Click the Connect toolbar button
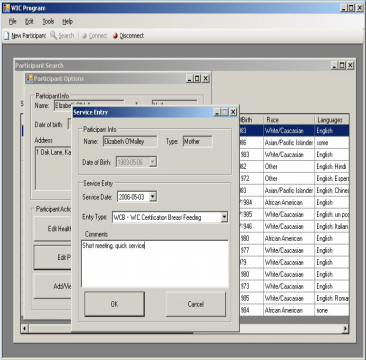Viewport: 366px width, 360px height. point(95,36)
